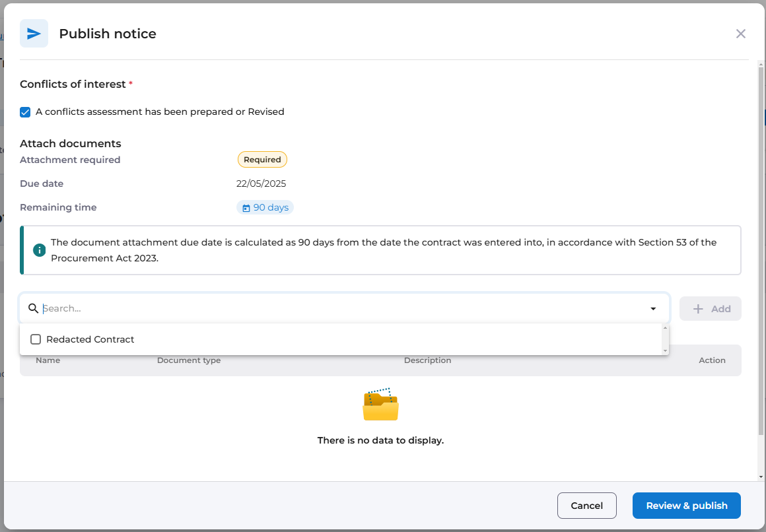The width and height of the screenshot is (766, 532).
Task: Close the Publish notice dialog
Action: click(x=740, y=34)
